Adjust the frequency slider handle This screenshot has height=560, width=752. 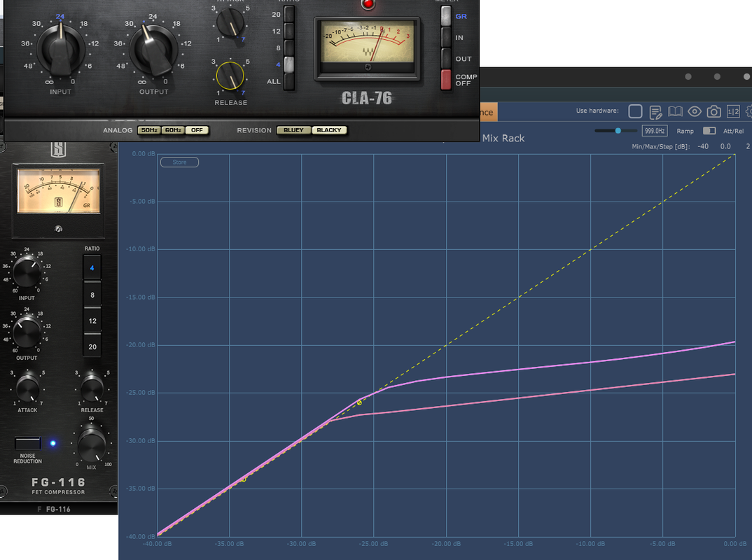coord(618,130)
